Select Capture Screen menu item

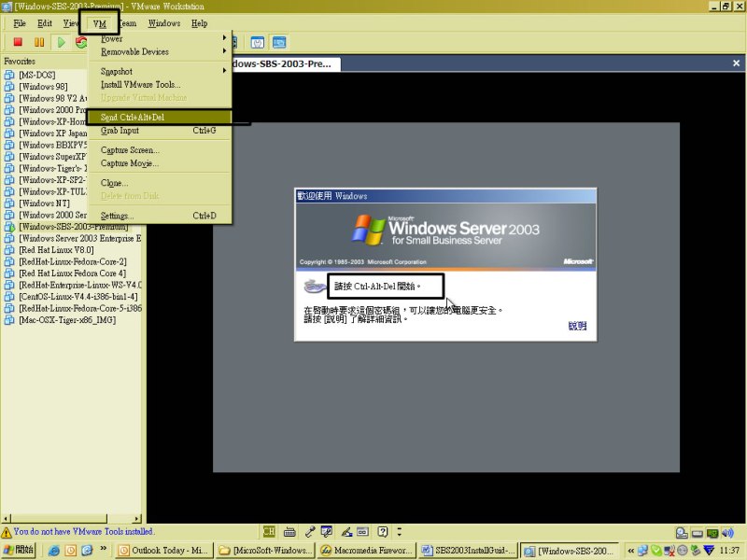[x=160, y=150]
